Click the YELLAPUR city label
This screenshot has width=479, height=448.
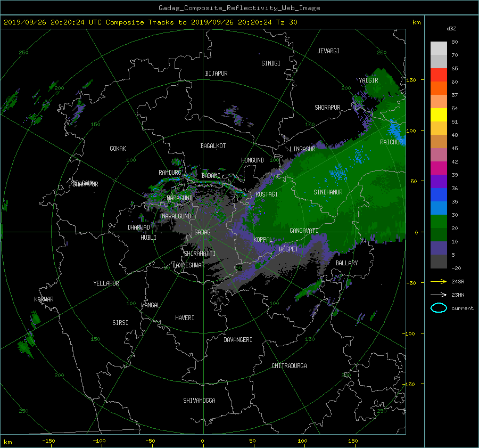click(x=106, y=283)
